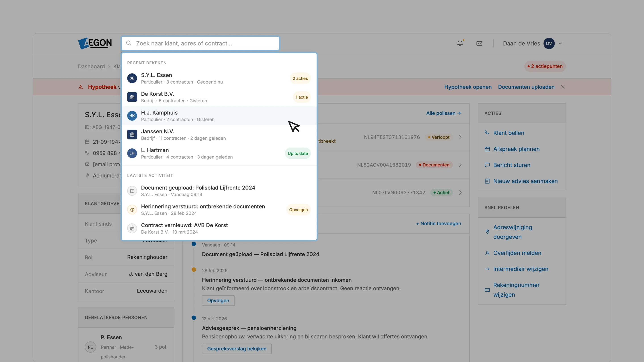The width and height of the screenshot is (644, 362).
Task: Open Herinnering verstuurd activity entry
Action: pos(219,210)
